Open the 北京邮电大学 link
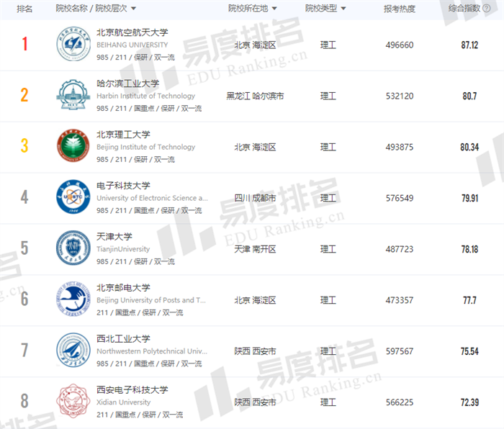This screenshot has height=429, width=504. tap(123, 288)
